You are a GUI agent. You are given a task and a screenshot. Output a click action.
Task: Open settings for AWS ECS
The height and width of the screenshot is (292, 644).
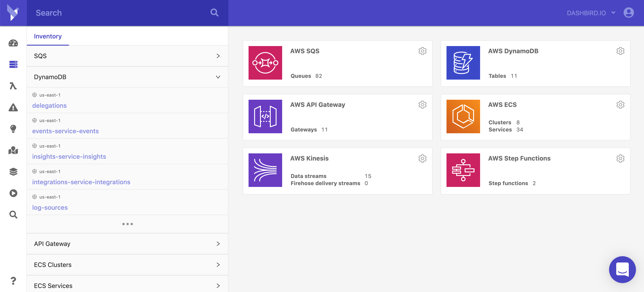tap(620, 105)
